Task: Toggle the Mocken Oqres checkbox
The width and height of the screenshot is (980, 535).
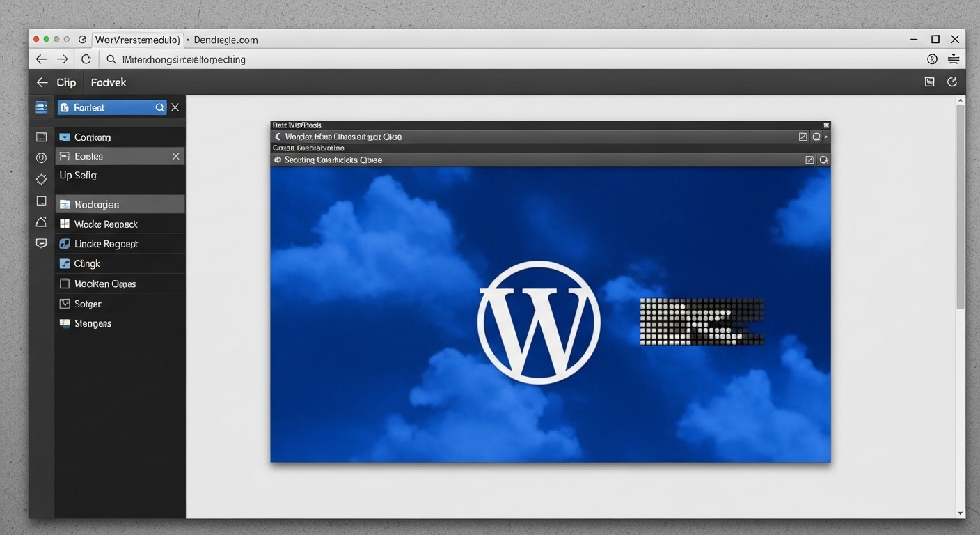Action: tap(64, 284)
